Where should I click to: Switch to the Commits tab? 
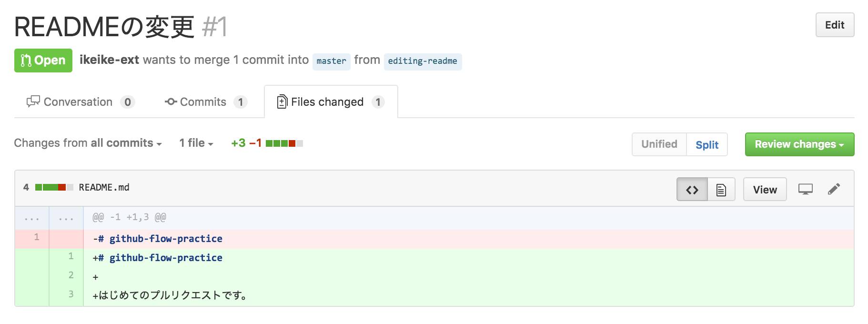click(206, 102)
